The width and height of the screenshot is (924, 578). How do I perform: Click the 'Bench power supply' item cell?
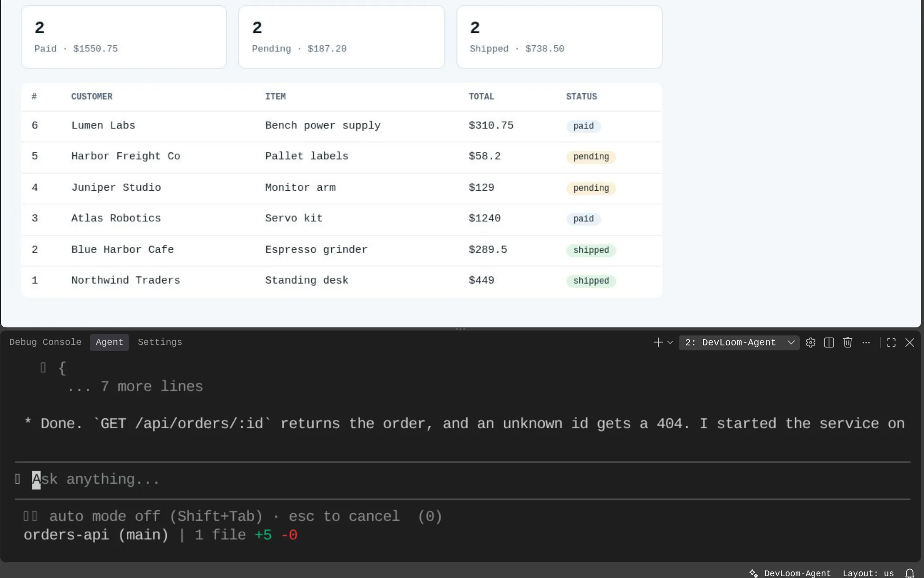[x=323, y=126]
